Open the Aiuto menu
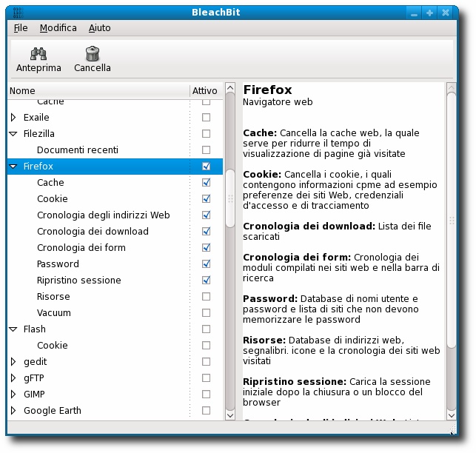 (x=100, y=28)
